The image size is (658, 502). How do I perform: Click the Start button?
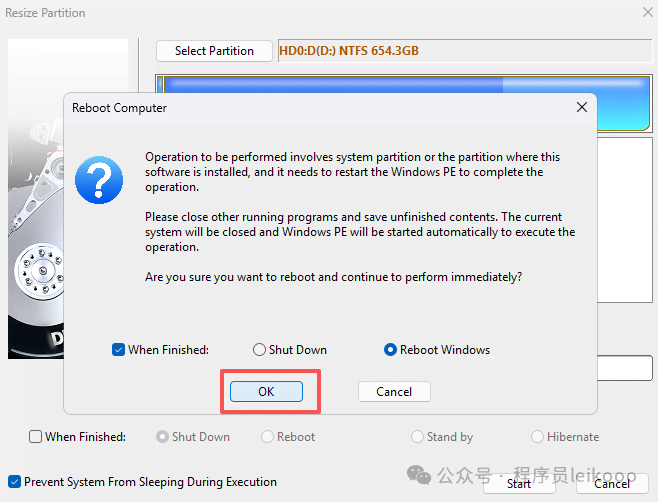[518, 484]
